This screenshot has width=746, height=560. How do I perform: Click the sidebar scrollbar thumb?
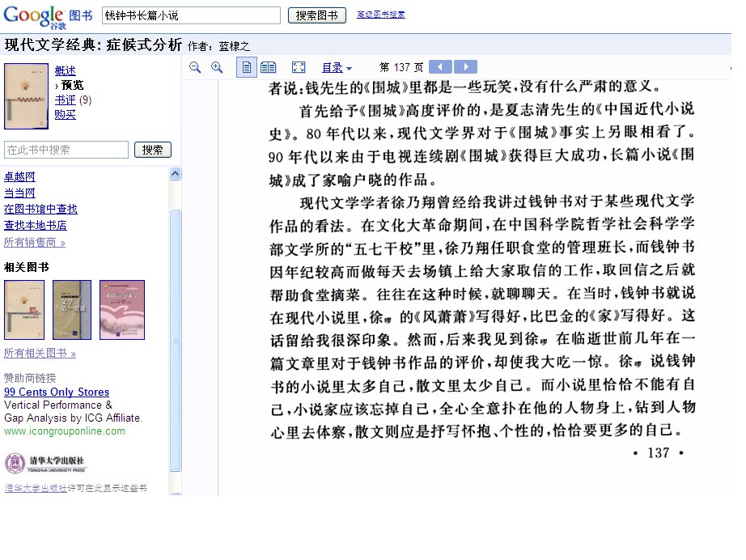(175, 340)
